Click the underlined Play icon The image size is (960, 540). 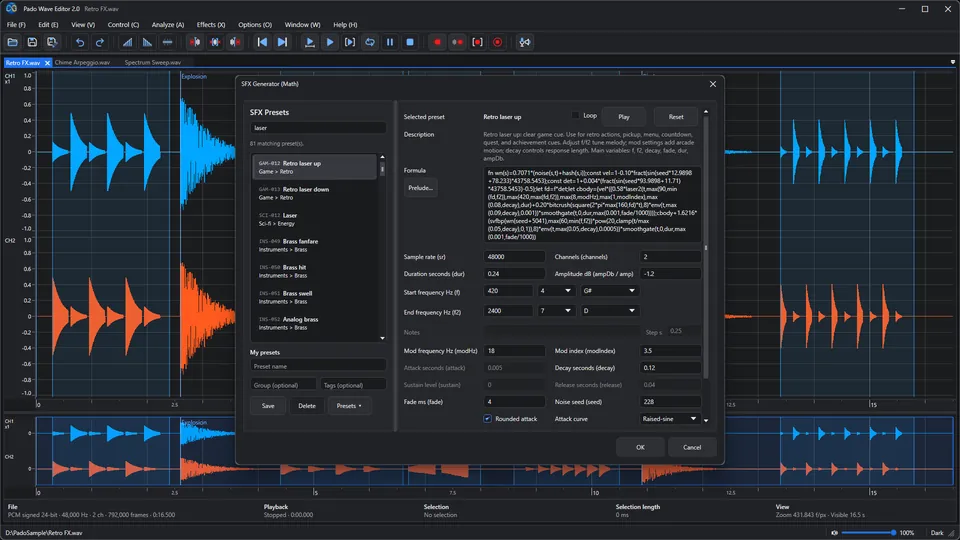click(x=310, y=42)
